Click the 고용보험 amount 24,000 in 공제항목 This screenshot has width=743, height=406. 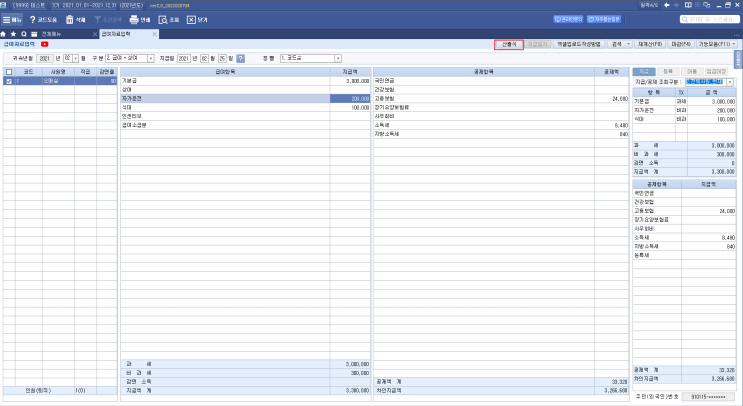coord(612,99)
